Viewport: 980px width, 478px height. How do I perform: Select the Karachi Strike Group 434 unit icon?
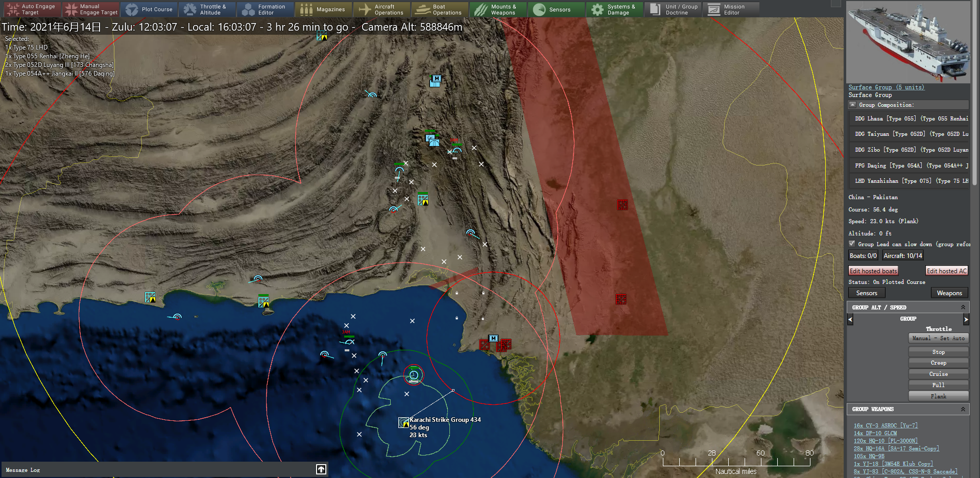[x=403, y=422]
